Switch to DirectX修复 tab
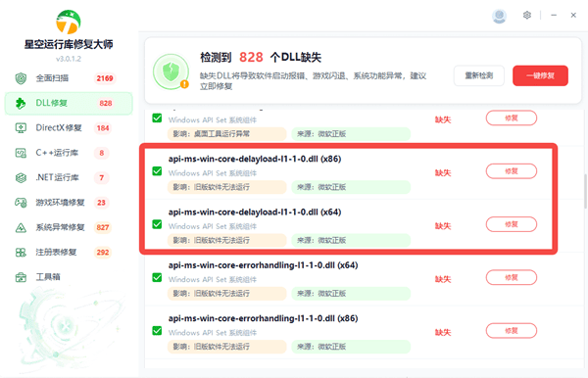The width and height of the screenshot is (588, 378). click(69, 128)
